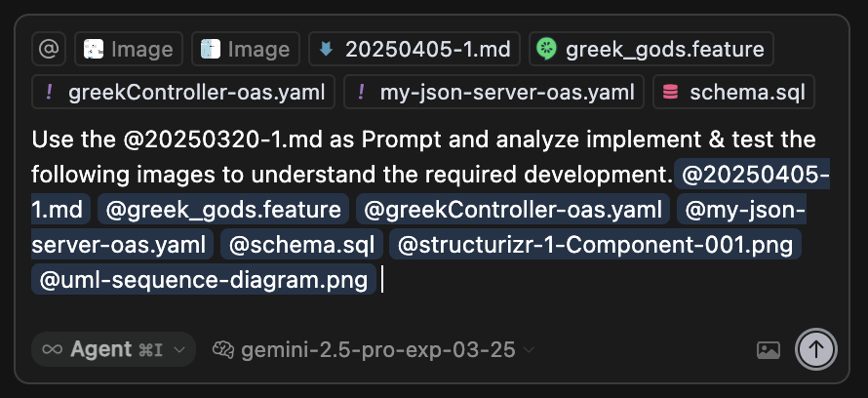868x398 pixels.
Task: Click the @uml-sequence-diagram.png mention
Action: (204, 280)
